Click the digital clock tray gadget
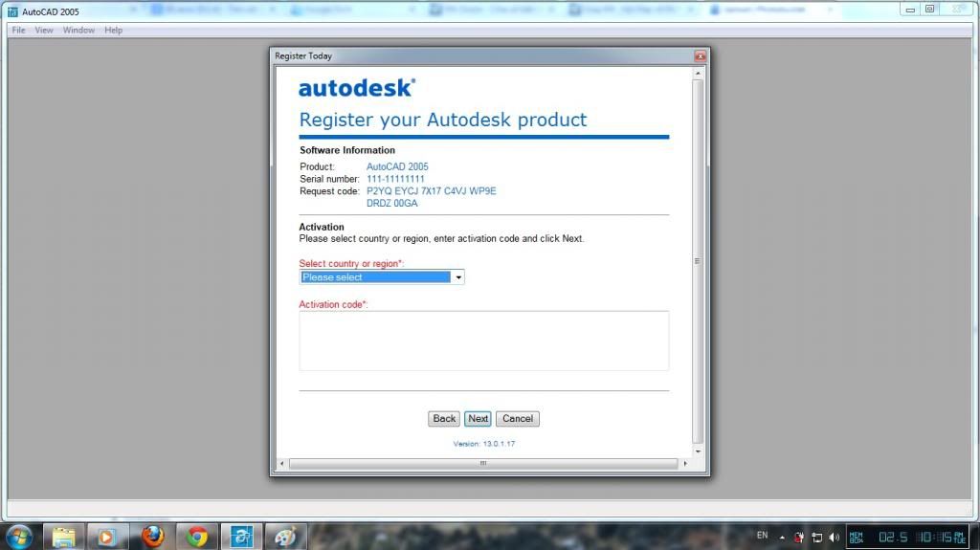 coord(908,538)
